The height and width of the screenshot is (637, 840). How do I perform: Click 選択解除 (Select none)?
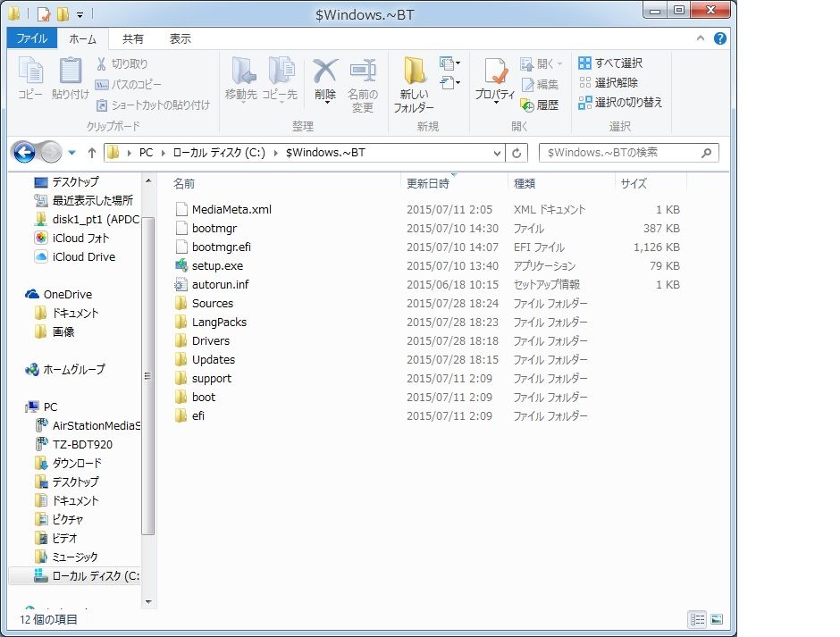pyautogui.click(x=608, y=82)
